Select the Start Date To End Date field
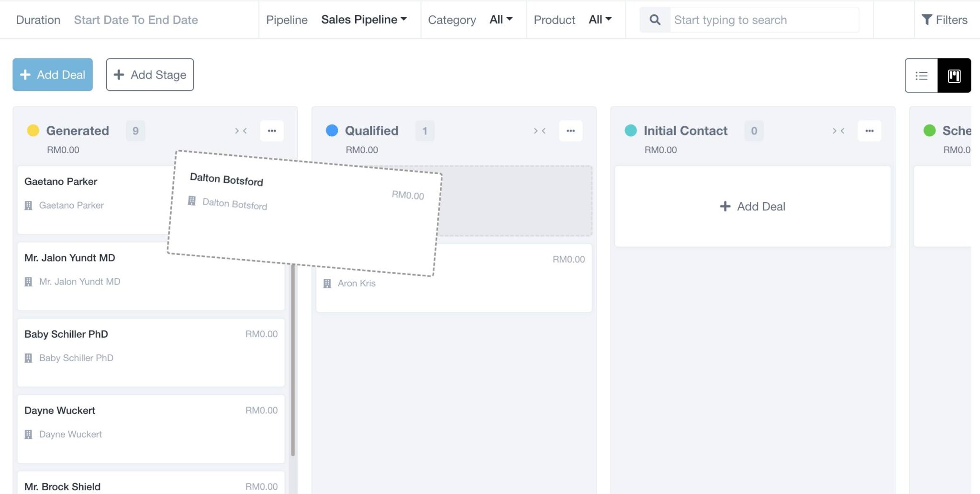 pyautogui.click(x=136, y=20)
